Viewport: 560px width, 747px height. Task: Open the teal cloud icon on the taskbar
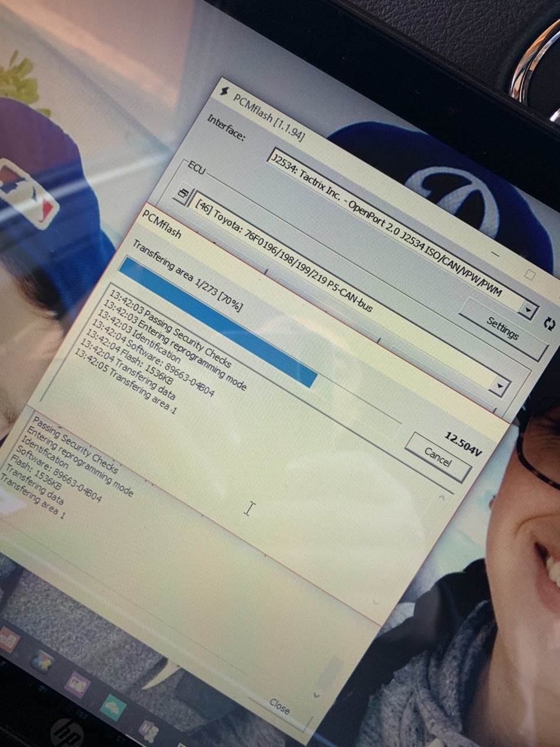(113, 706)
